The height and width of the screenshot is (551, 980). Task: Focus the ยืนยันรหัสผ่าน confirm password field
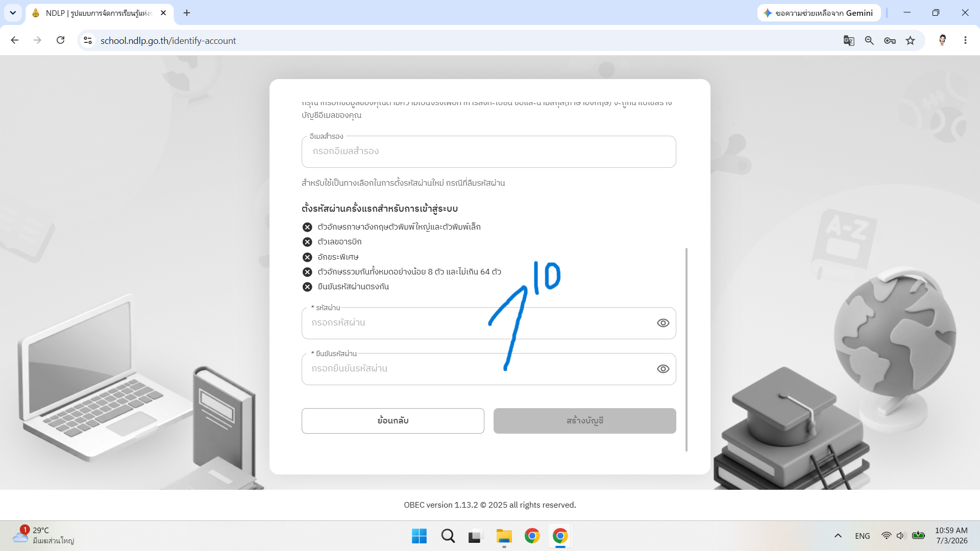click(488, 369)
